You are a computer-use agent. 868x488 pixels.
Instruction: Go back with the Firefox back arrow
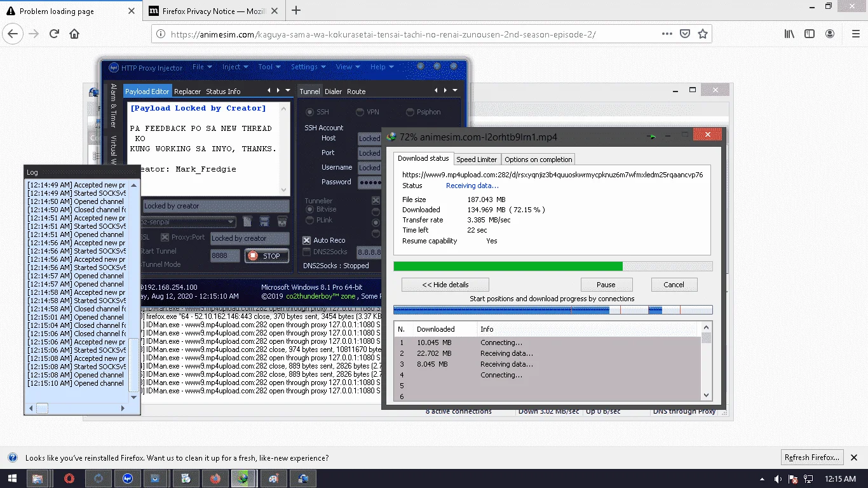14,34
